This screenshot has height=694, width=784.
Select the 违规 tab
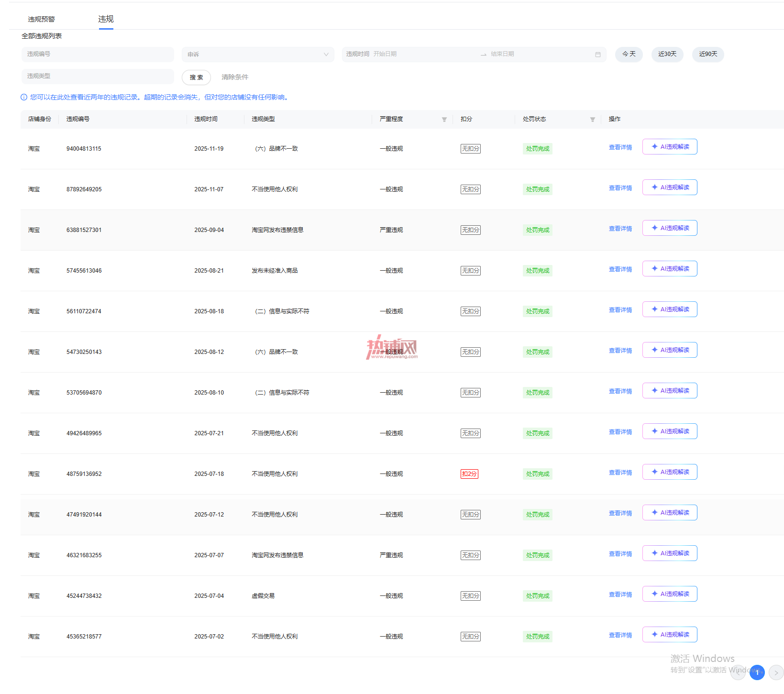click(106, 19)
